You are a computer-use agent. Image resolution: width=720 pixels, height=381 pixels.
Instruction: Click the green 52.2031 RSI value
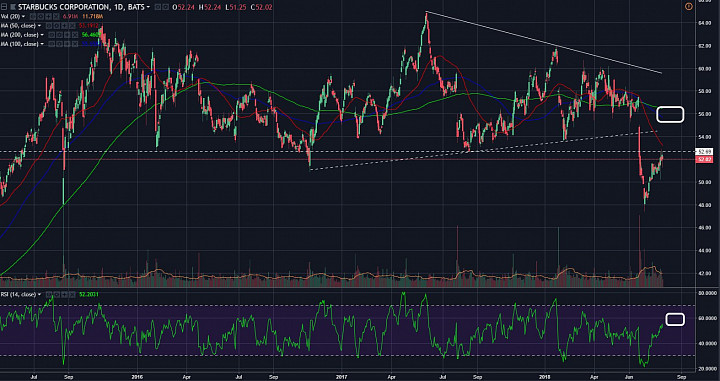[89, 294]
